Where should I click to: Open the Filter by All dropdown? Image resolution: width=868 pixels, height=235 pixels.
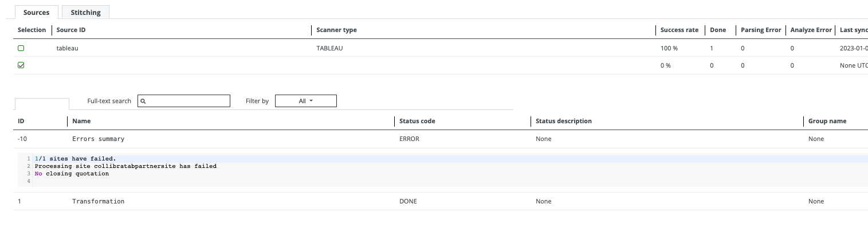[306, 101]
